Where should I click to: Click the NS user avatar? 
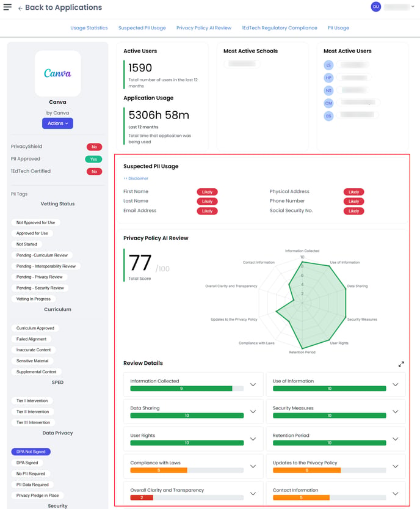[328, 90]
